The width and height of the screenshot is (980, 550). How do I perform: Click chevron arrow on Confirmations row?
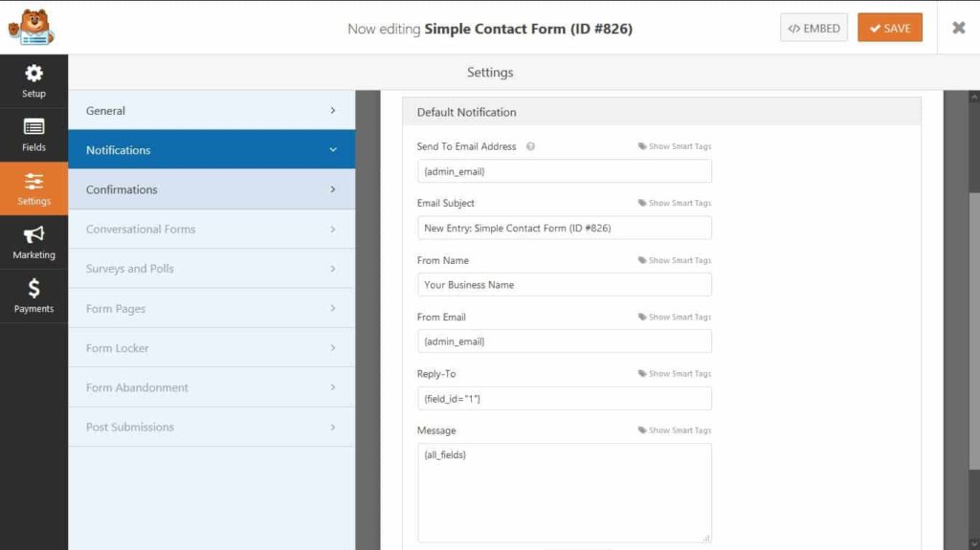[332, 189]
